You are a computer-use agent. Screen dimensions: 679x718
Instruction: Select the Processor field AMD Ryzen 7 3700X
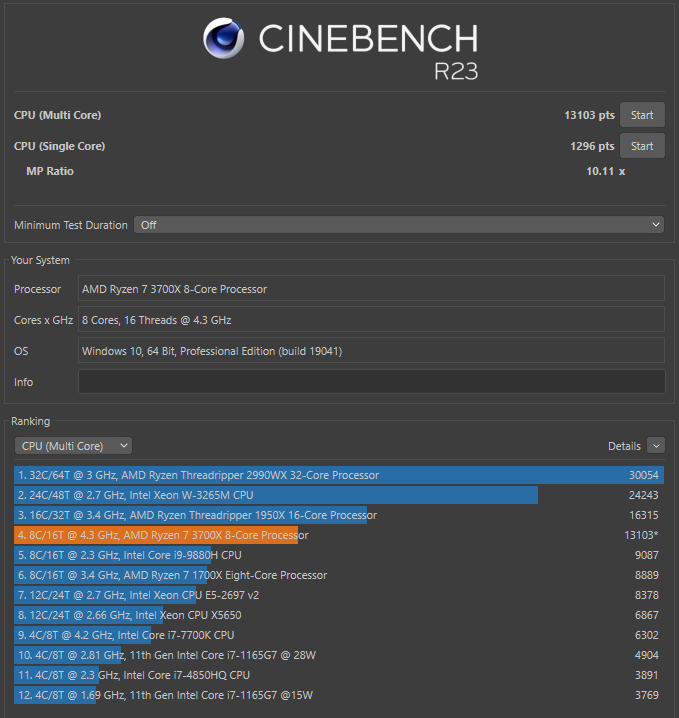(x=371, y=289)
